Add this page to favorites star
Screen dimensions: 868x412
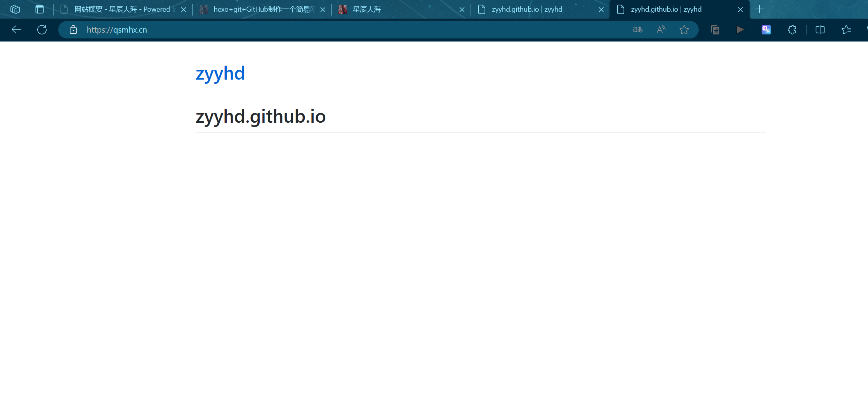[684, 30]
